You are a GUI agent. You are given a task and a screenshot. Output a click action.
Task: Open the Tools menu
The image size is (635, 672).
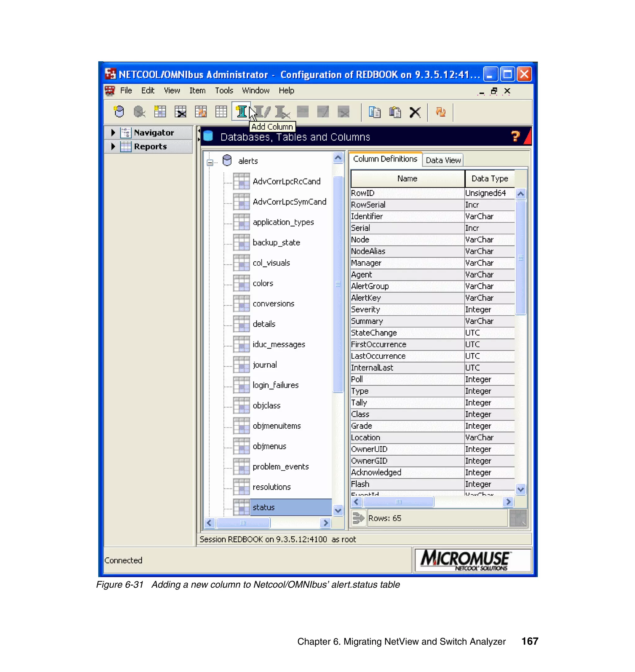pos(224,91)
